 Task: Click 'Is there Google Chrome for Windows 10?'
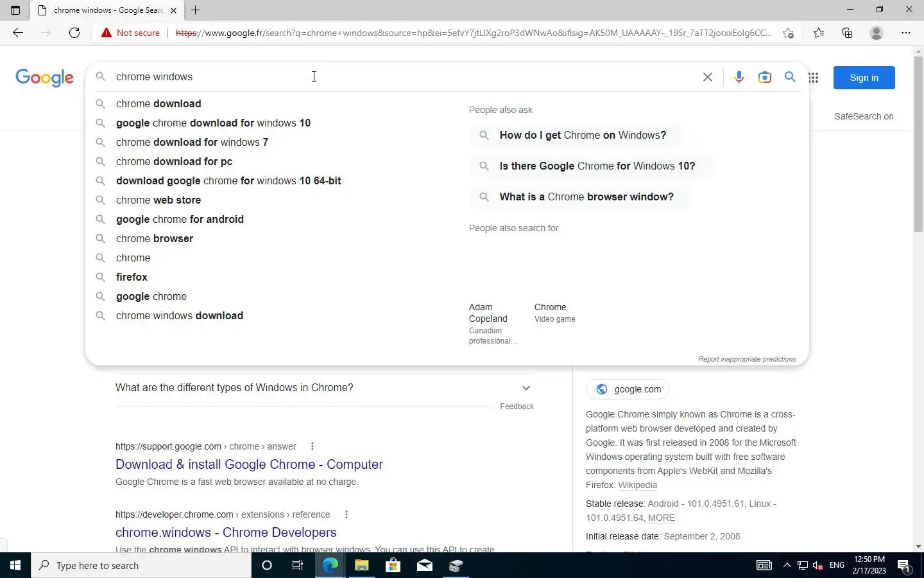pos(590,166)
